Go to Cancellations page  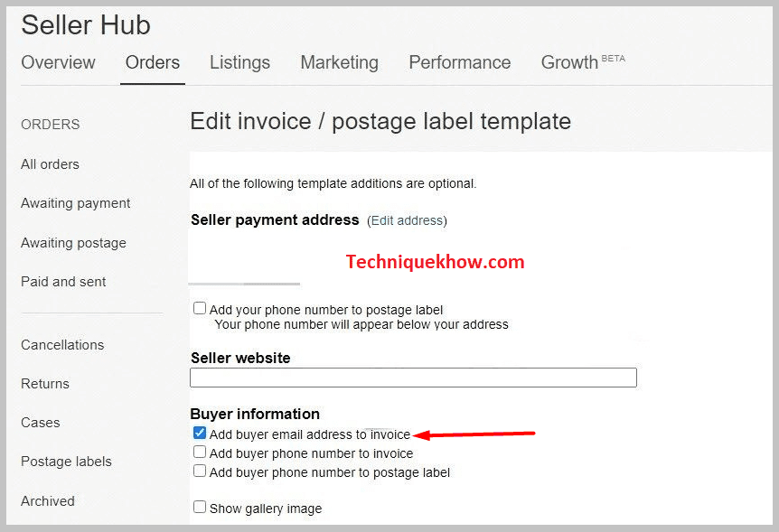[x=62, y=345]
